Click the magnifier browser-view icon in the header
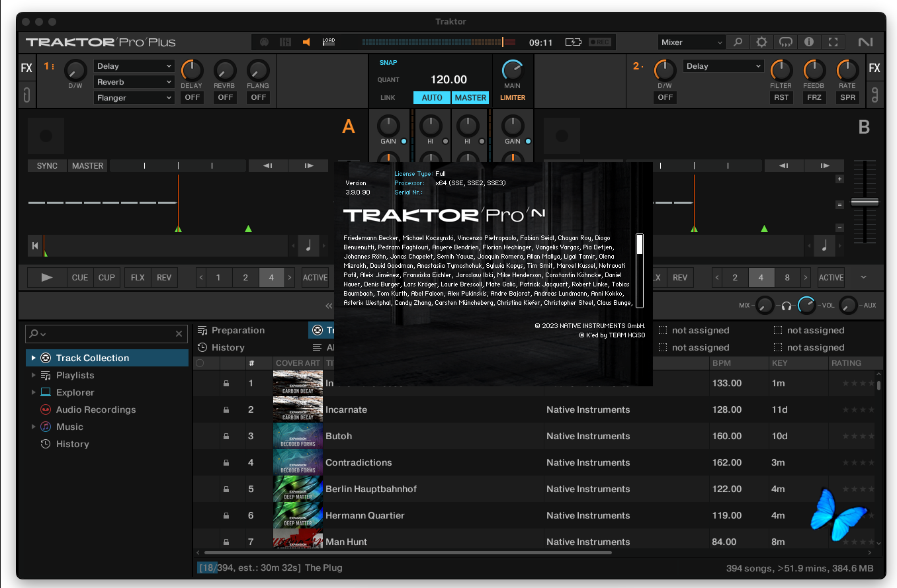The height and width of the screenshot is (588, 897). pos(738,42)
